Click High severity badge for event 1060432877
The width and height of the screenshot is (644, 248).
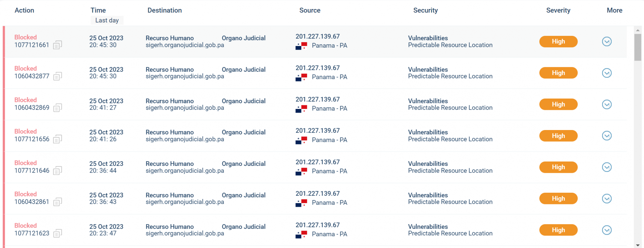coord(558,73)
